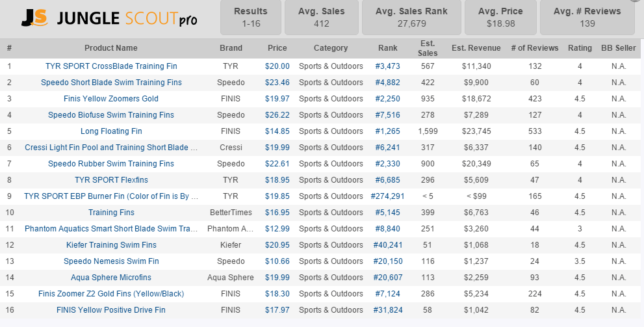Click Aqua Sphere Microfins product name
Image resolution: width=644 pixels, height=327 pixels.
click(111, 278)
